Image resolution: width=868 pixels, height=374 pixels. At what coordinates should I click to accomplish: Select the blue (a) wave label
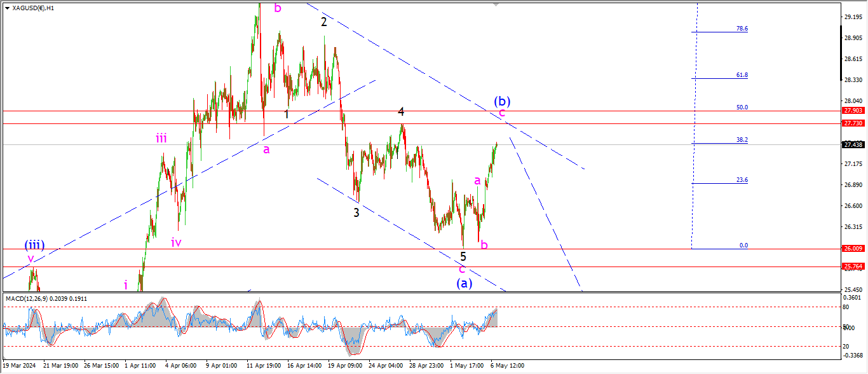465,283
